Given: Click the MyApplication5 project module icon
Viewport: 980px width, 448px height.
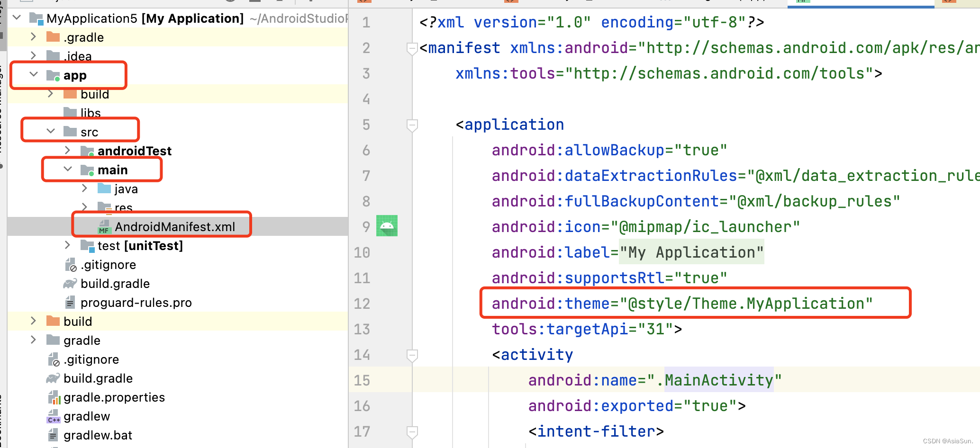Looking at the screenshot, I should click(x=36, y=18).
